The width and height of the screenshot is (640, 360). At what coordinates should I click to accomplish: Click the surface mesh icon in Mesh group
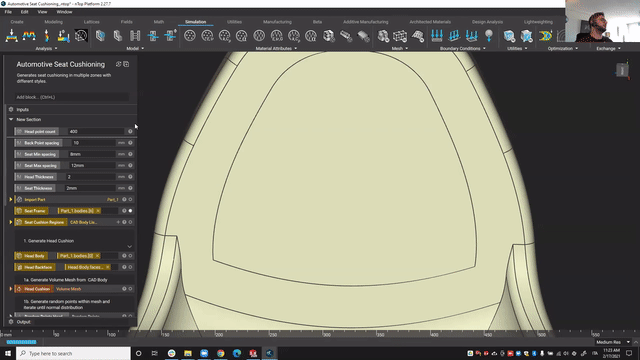418,36
